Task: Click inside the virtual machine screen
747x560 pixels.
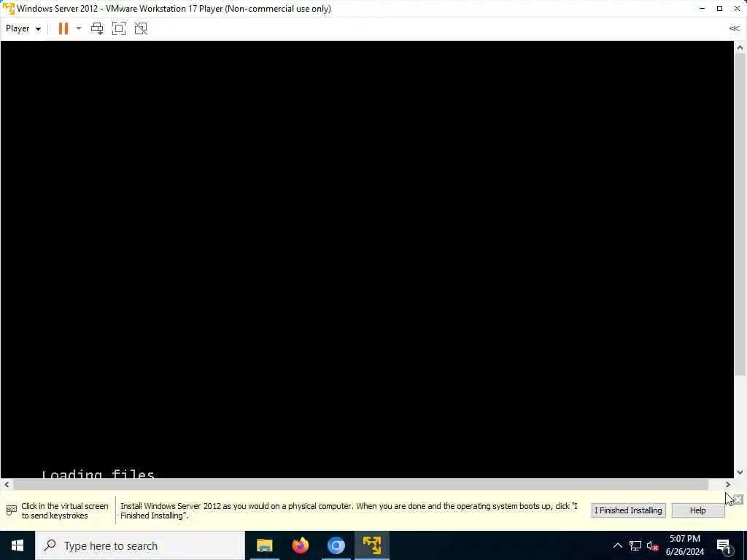Action: pos(367,260)
